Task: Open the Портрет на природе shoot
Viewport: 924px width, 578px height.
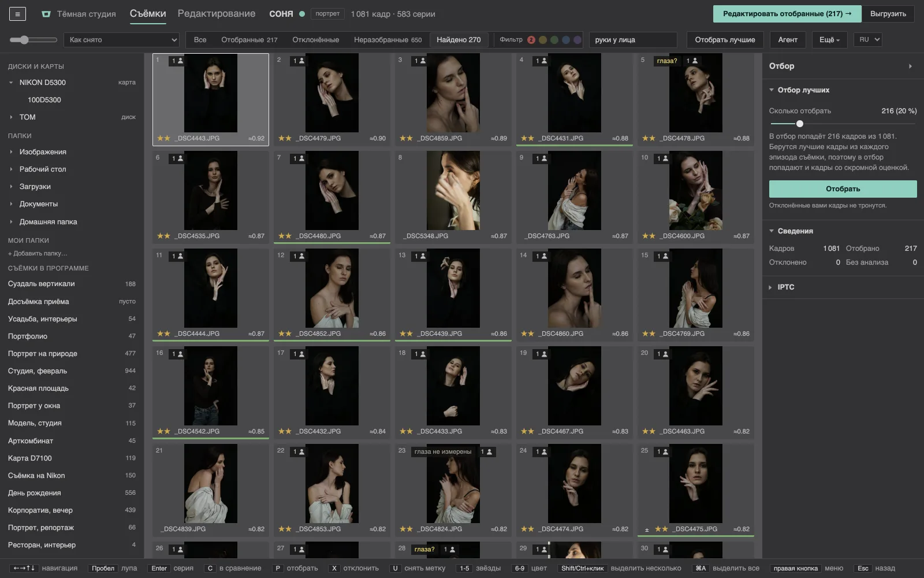Action: [x=72, y=354]
